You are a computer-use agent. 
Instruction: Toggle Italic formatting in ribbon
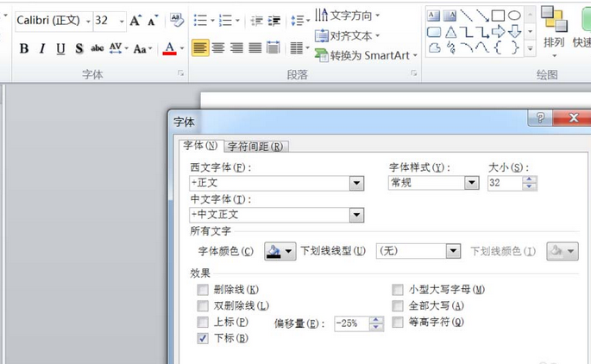point(42,48)
